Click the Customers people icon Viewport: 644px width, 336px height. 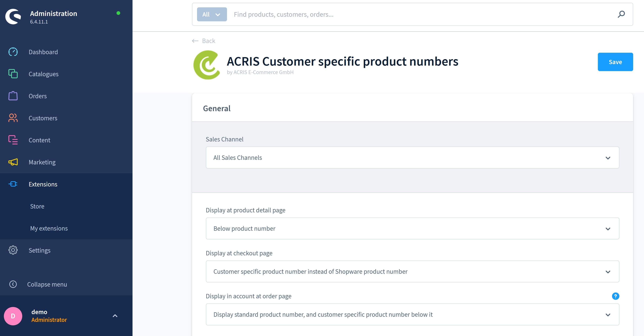[13, 118]
